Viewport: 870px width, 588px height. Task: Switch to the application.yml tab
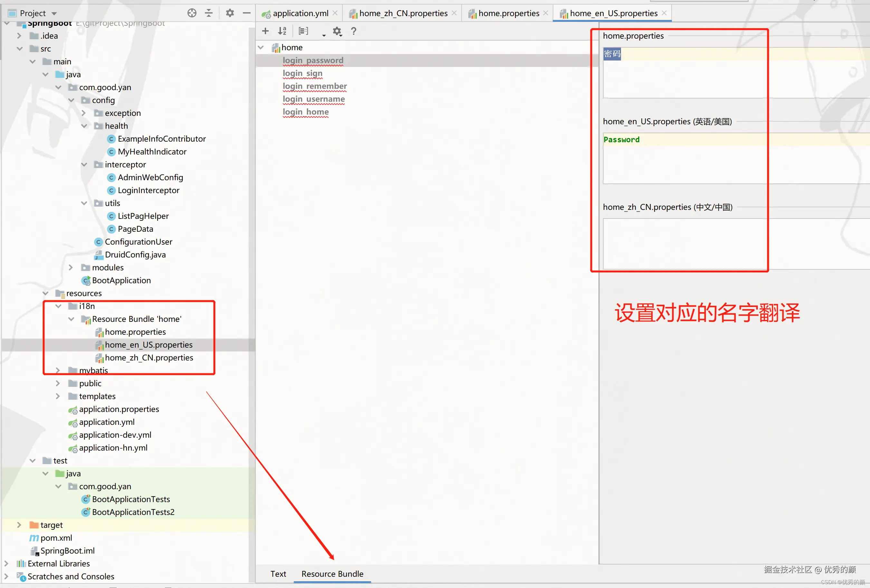[x=300, y=14]
